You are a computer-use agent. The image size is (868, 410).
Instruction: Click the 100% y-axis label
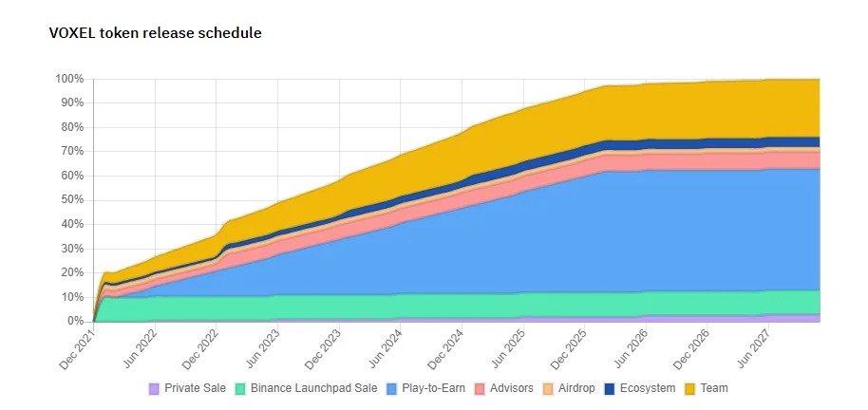(x=69, y=79)
